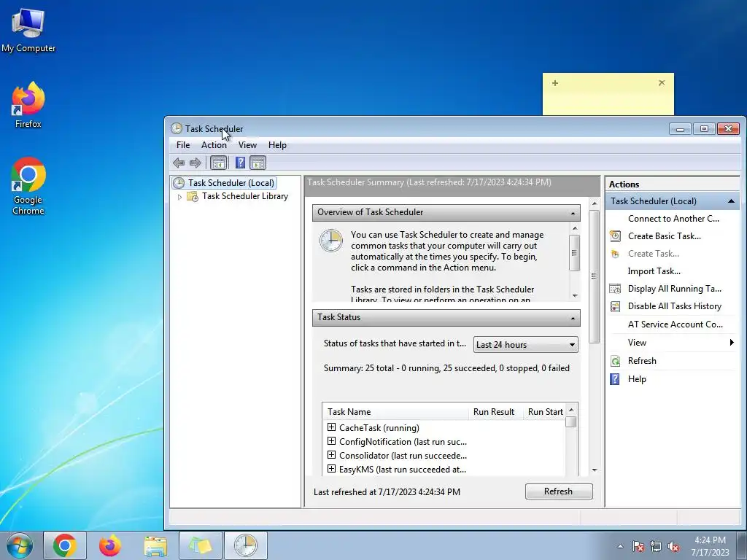Viewport: 747px width, 560px height.
Task: Open Windows Explorer from taskbar
Action: pos(155,545)
